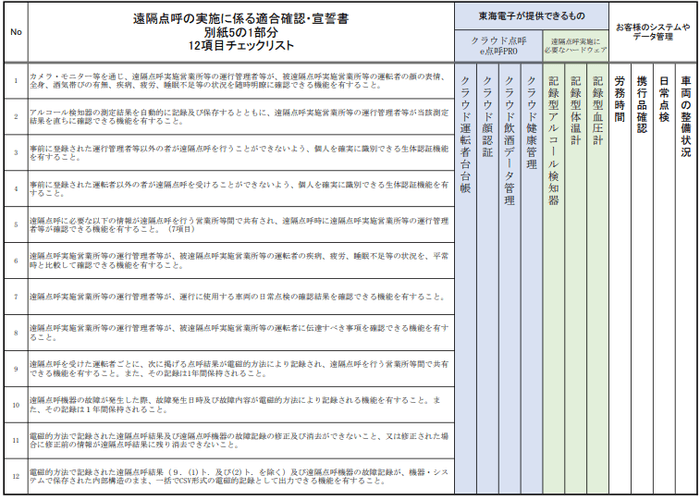
Task: Select the 記録型体温計 column
Action: 575,278
